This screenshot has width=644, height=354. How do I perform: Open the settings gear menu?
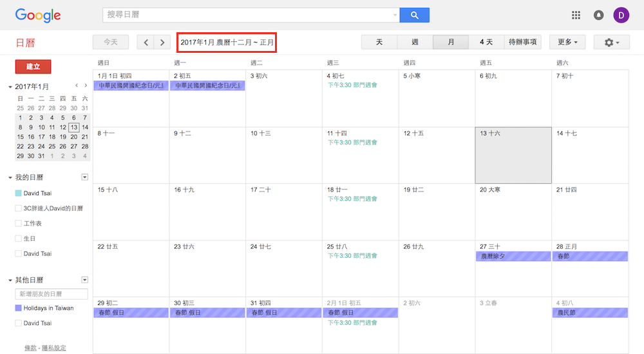612,42
